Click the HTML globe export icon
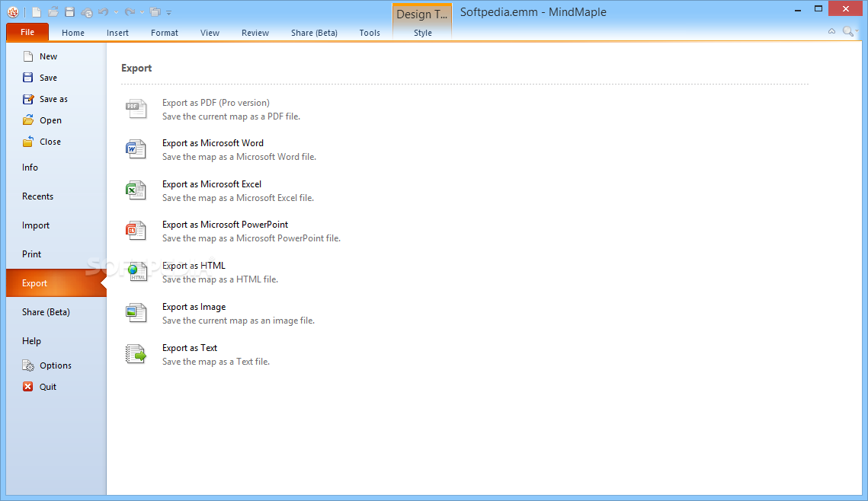This screenshot has width=868, height=501. [x=136, y=272]
